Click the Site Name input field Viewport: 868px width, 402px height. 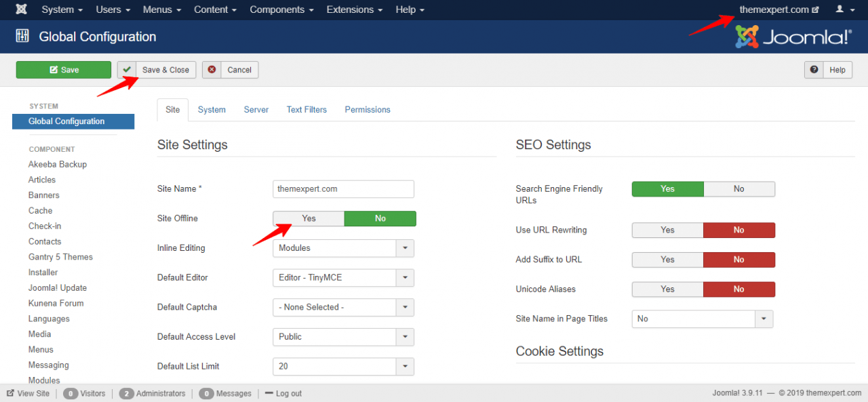pos(343,189)
